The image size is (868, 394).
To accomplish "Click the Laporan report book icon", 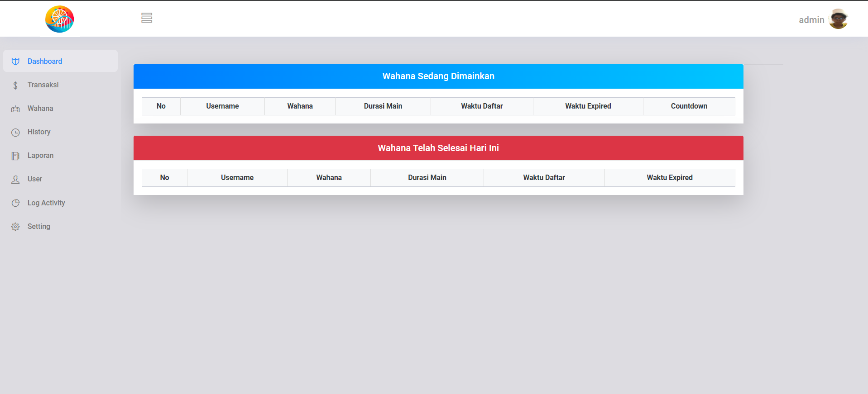I will (15, 156).
